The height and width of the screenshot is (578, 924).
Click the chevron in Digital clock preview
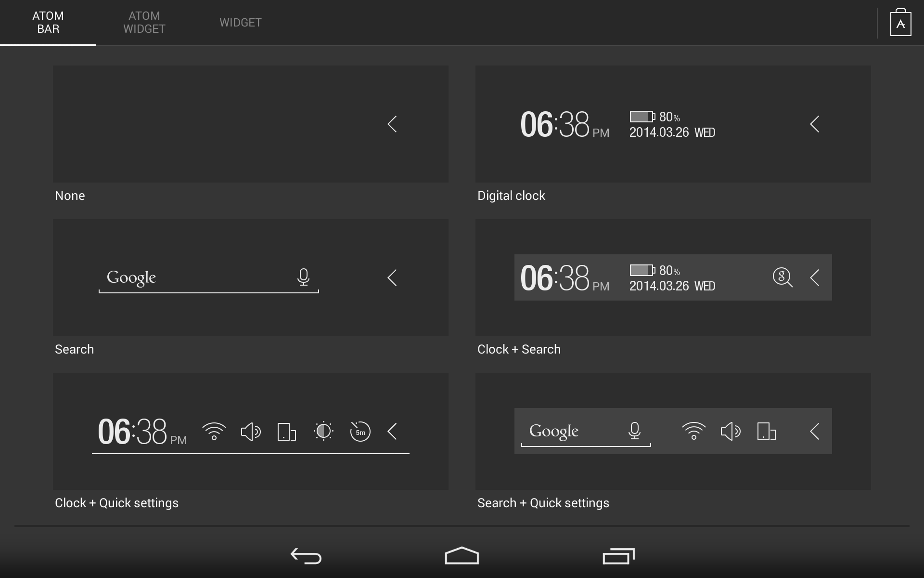815,124
